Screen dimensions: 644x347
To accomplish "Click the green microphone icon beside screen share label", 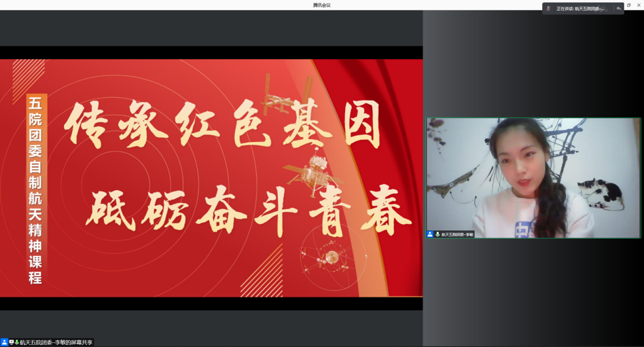I will (17, 342).
